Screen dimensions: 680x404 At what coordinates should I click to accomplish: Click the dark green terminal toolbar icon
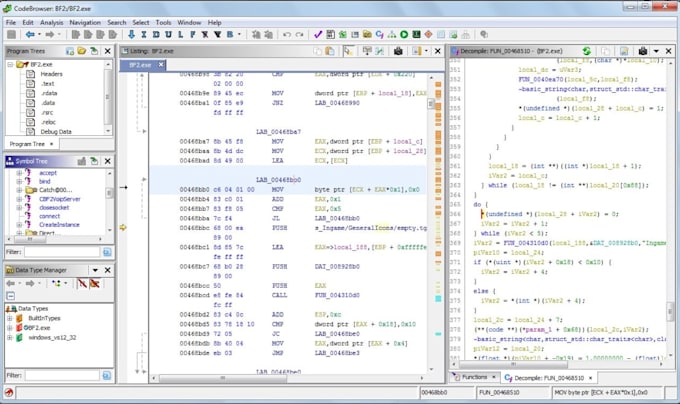click(416, 35)
